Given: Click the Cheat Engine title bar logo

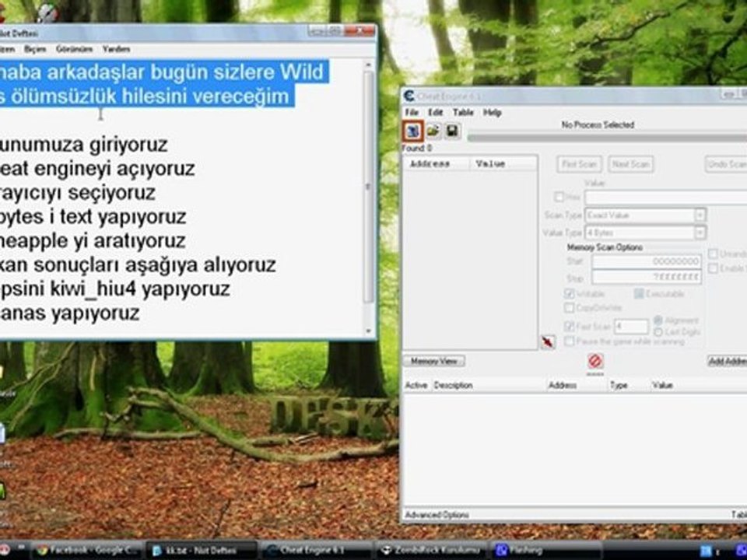Looking at the screenshot, I should [x=409, y=96].
